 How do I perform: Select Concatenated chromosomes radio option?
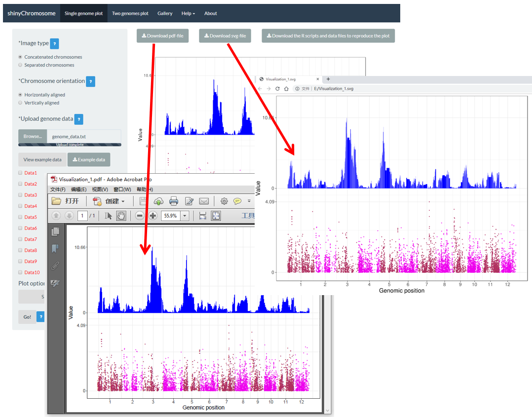(20, 57)
